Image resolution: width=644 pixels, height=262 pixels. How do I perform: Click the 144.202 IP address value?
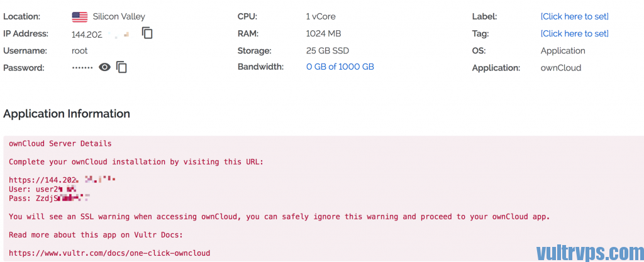[101, 34]
